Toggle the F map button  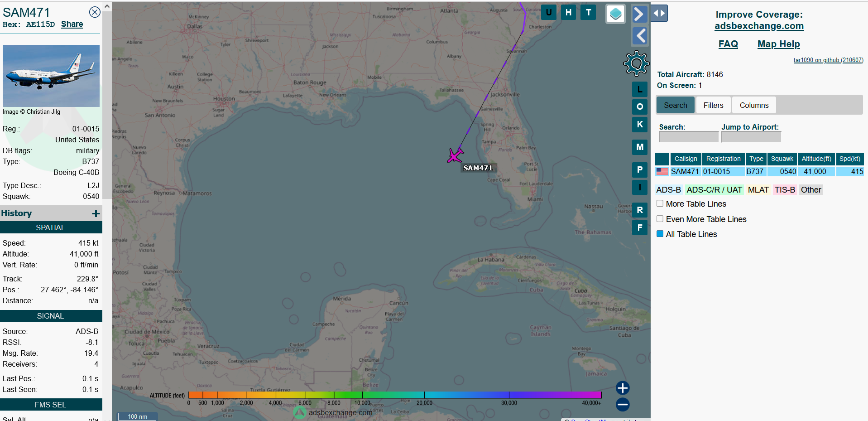point(640,227)
